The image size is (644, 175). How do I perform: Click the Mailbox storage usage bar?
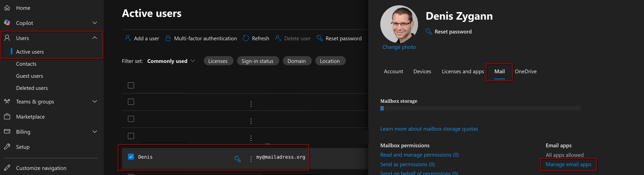click(480, 108)
